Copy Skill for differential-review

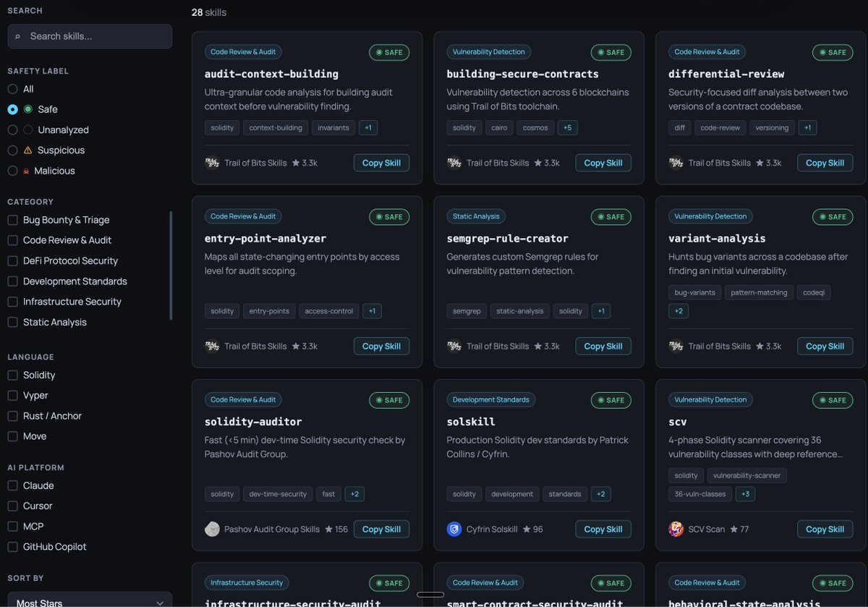825,163
